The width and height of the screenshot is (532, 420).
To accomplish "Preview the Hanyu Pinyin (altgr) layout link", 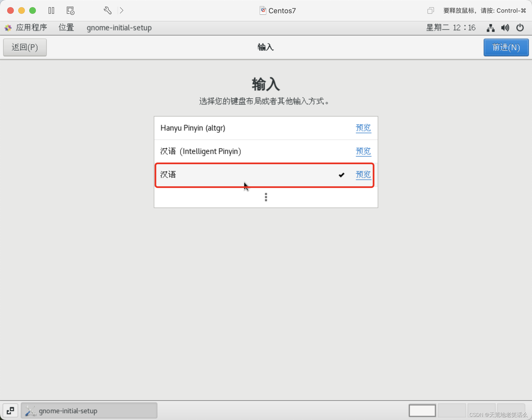I will pyautogui.click(x=363, y=128).
